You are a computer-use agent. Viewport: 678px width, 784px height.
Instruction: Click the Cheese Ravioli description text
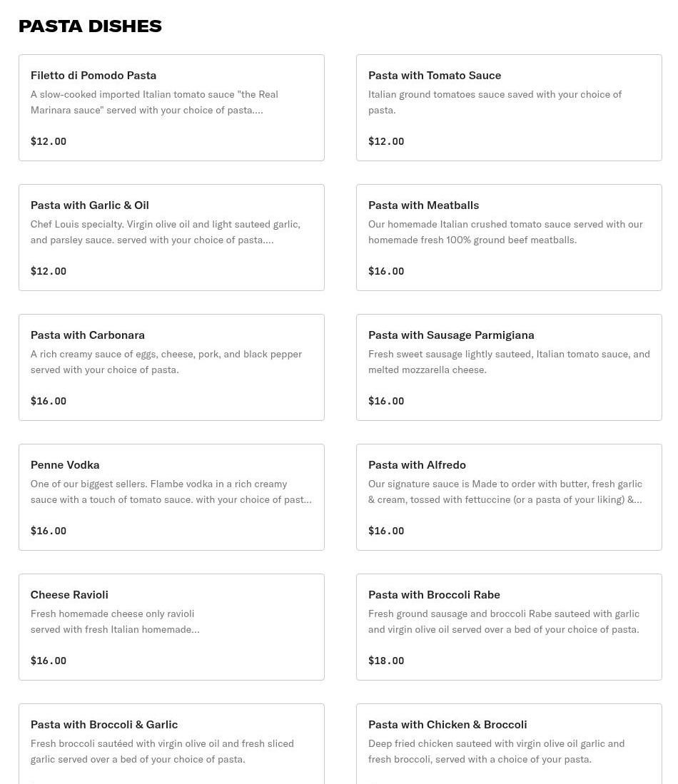[x=115, y=621]
